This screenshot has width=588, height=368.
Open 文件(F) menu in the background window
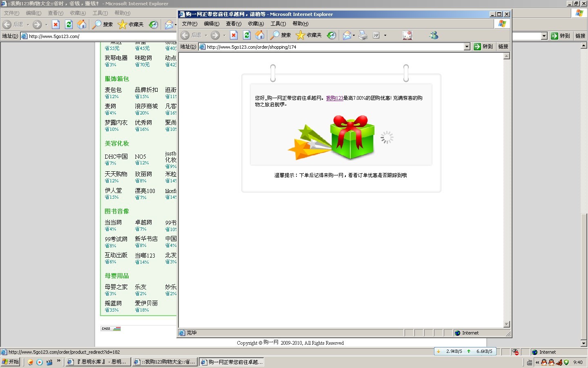coord(11,13)
